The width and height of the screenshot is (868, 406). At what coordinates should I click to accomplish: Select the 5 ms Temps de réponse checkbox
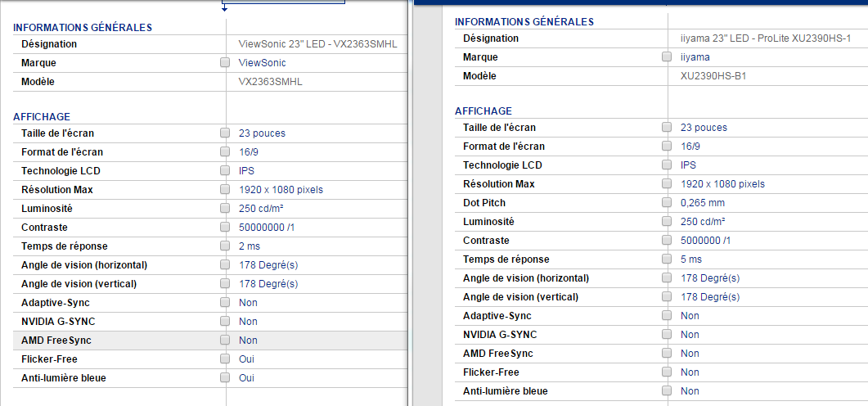coord(667,259)
